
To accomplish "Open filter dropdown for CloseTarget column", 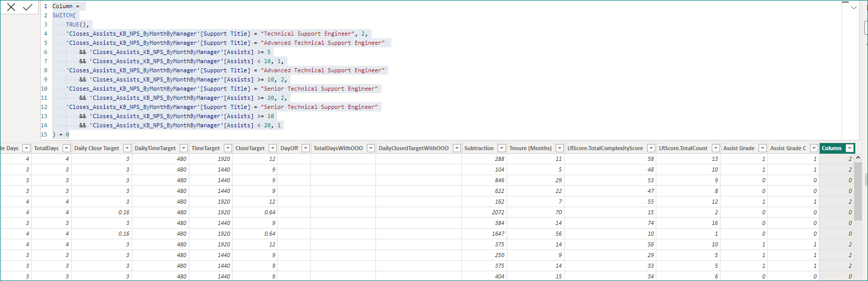I will (273, 148).
